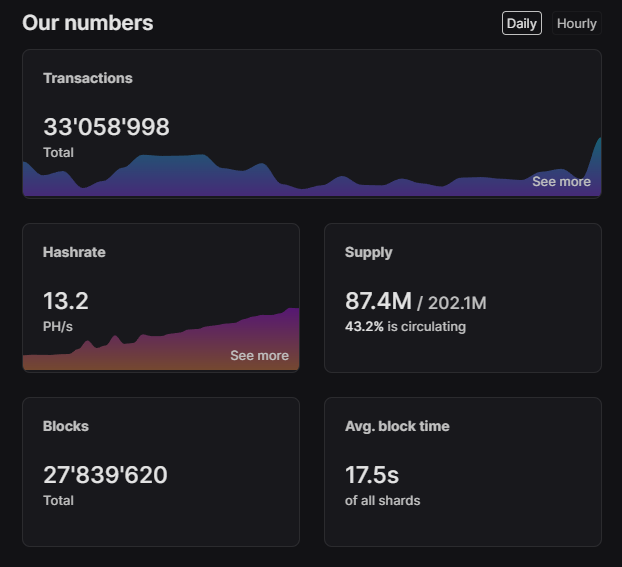Viewport: 622px width, 567px height.
Task: Select the 17.5s block time value
Action: (372, 475)
